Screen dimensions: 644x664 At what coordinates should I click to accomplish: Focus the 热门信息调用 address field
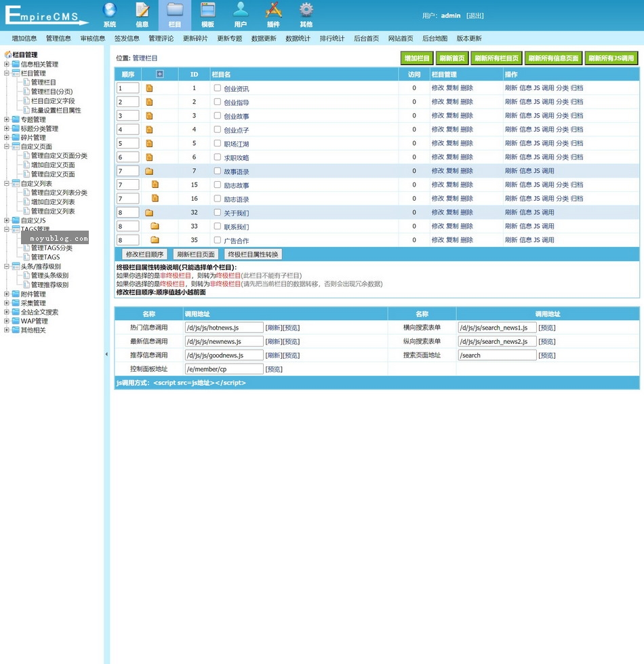coord(224,328)
